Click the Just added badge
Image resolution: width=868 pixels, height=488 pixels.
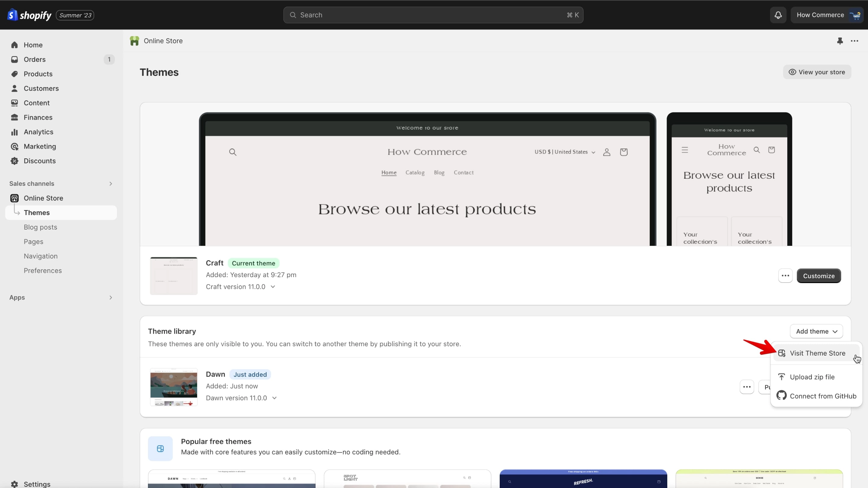(250, 374)
